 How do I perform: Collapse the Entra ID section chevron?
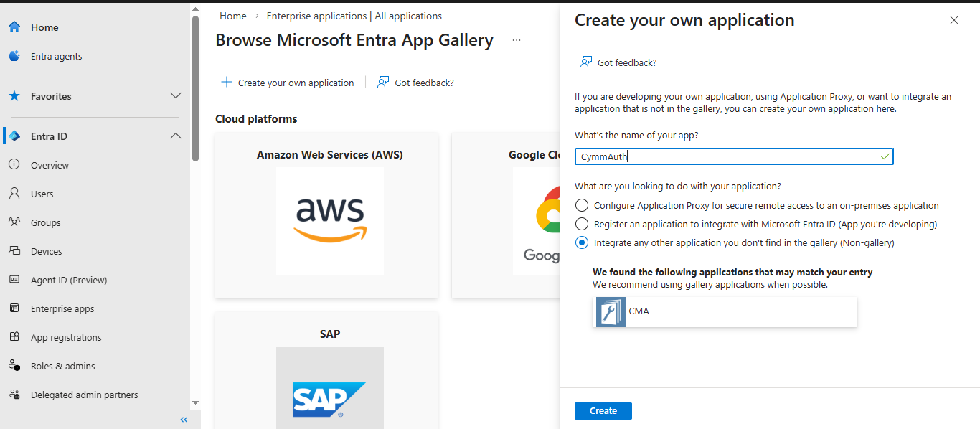[x=175, y=136]
